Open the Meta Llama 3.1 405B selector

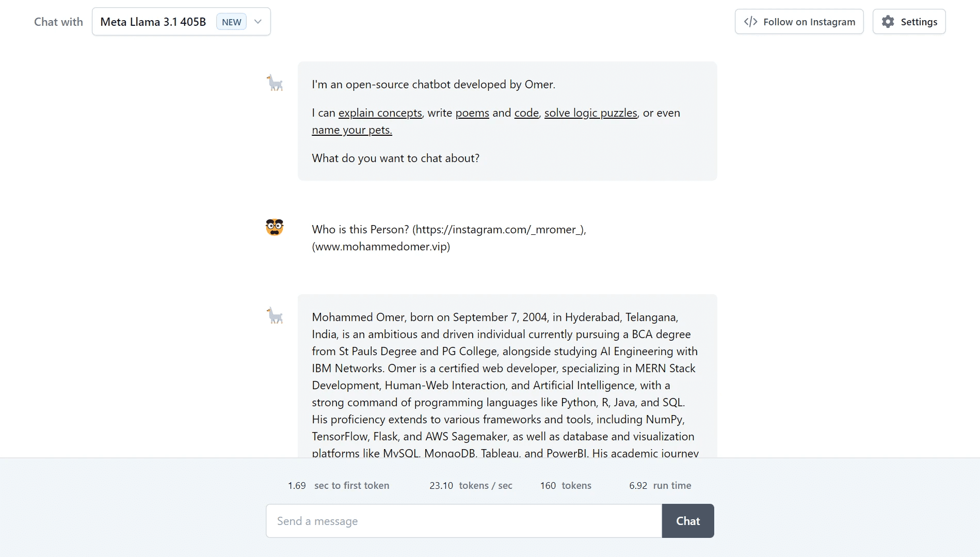point(181,22)
